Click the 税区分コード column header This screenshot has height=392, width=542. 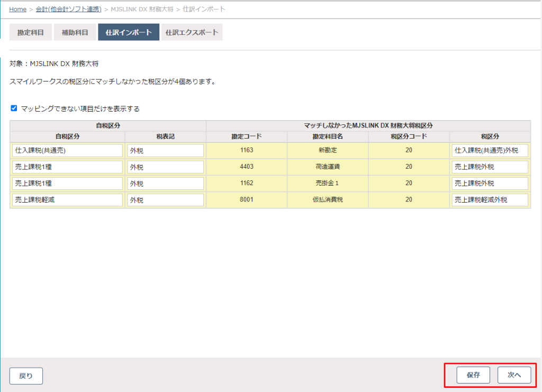click(409, 136)
